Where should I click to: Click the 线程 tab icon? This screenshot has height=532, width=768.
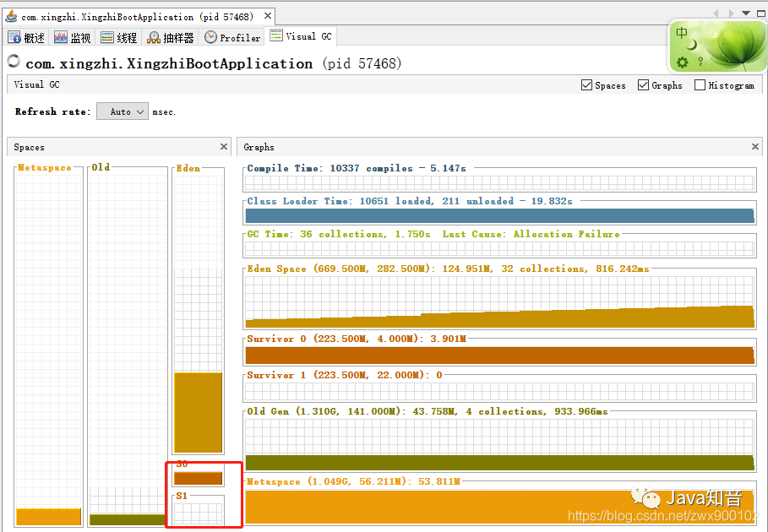106,38
